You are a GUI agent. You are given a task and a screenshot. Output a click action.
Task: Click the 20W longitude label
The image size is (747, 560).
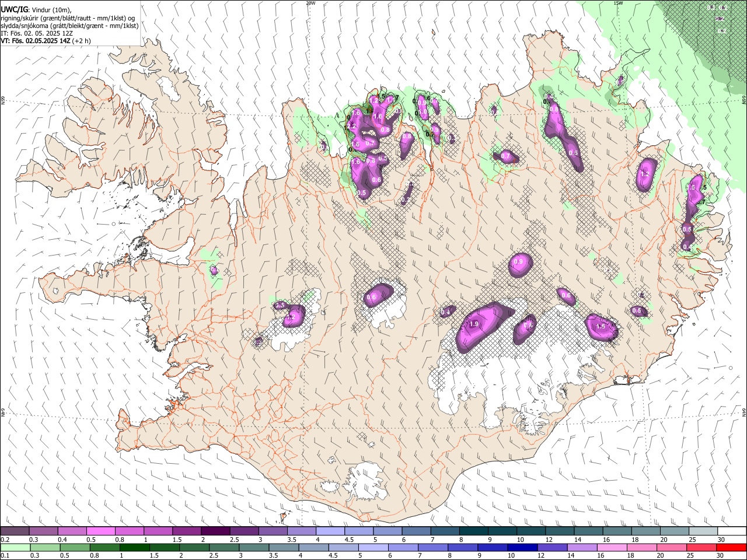[x=310, y=3]
